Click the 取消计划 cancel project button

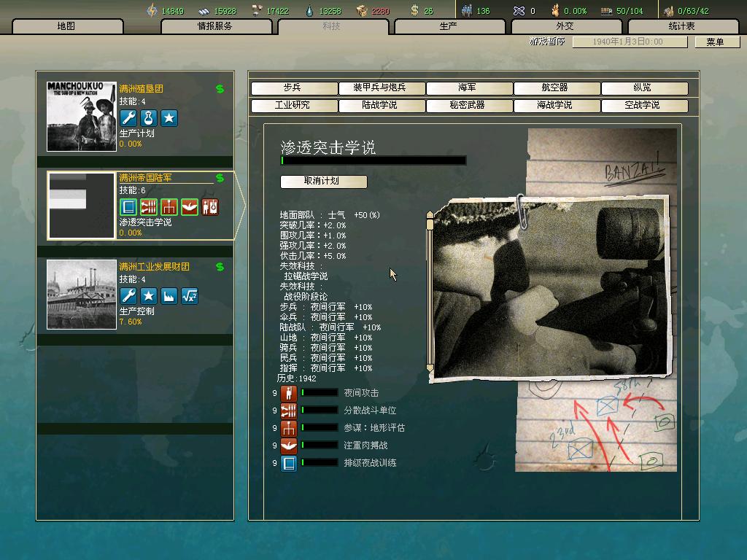pos(323,182)
